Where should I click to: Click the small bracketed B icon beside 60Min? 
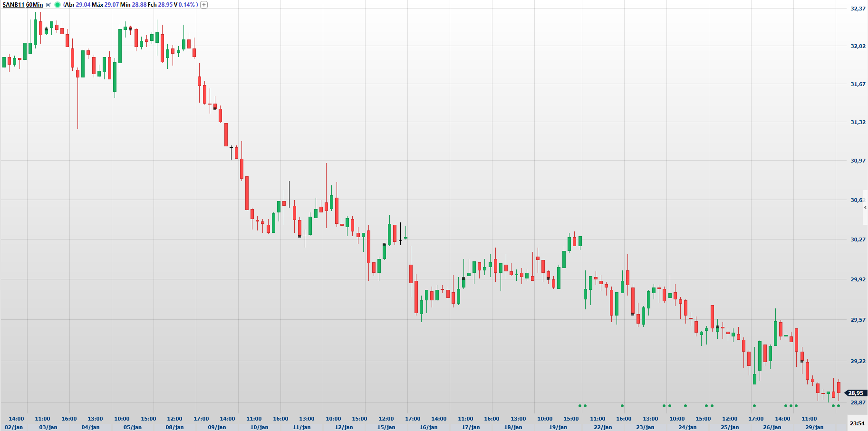48,5
